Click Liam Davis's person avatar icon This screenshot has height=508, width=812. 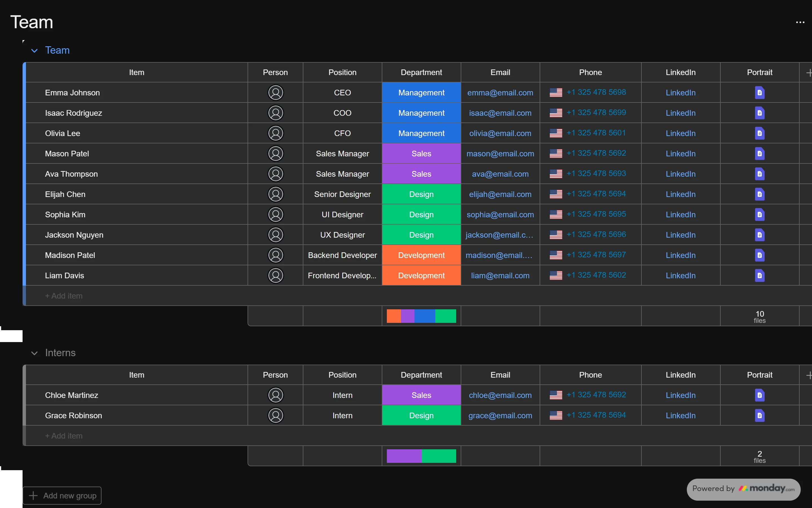click(x=275, y=275)
